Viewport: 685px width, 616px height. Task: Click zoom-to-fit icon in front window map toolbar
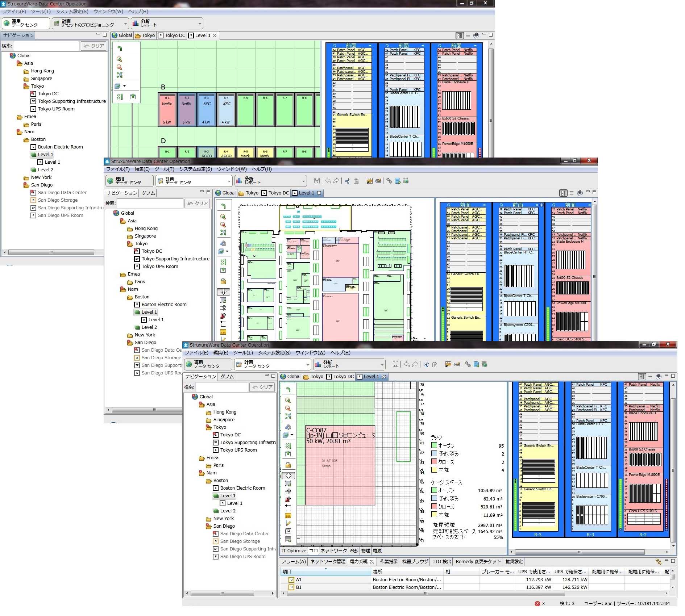click(288, 416)
